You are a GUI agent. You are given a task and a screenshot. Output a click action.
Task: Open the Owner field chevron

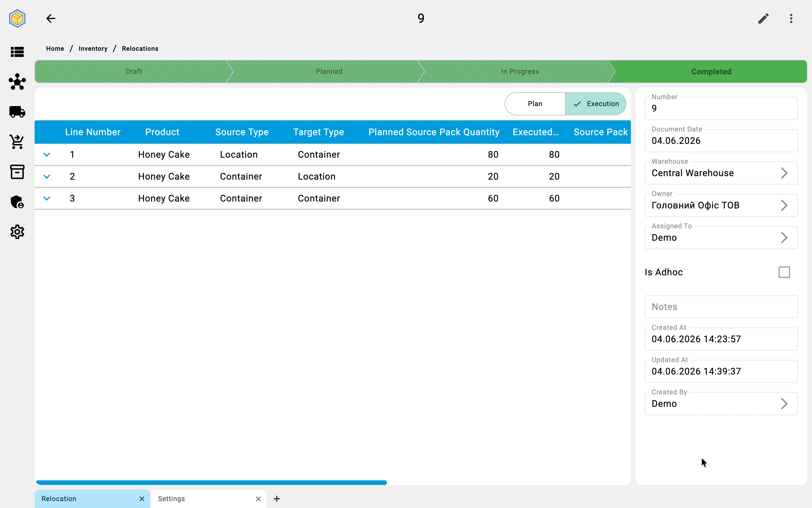(x=784, y=205)
